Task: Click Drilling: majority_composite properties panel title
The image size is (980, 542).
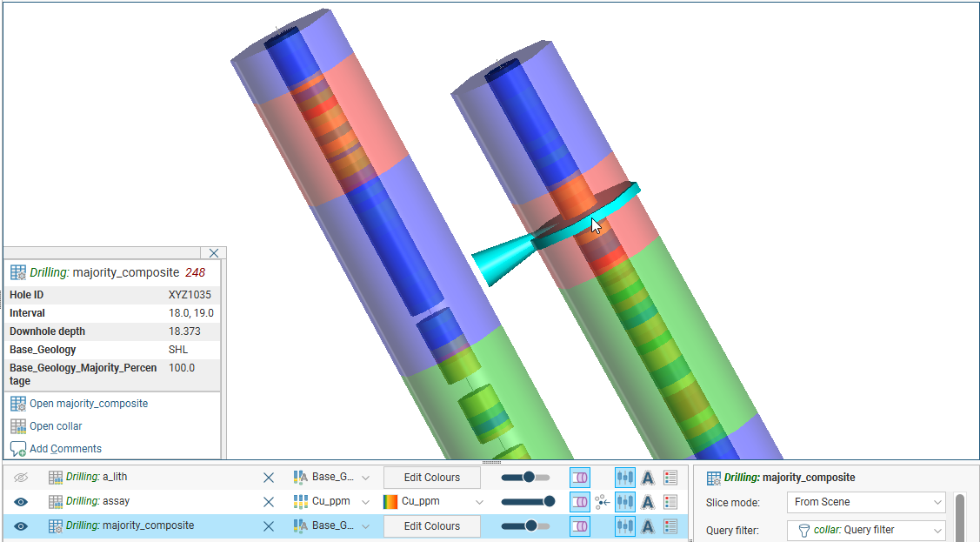Action: (x=790, y=478)
